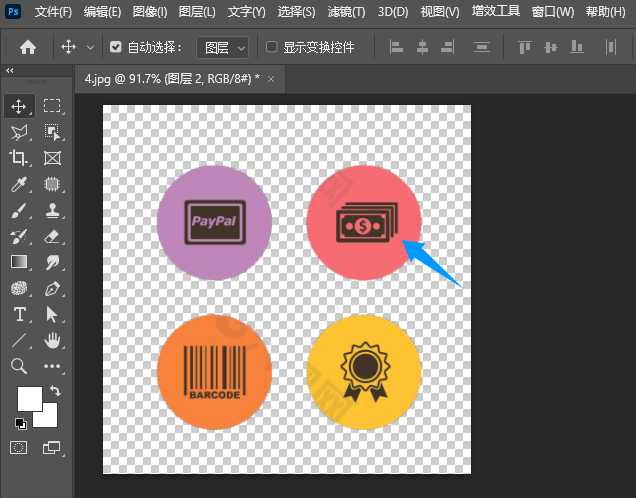
Task: Open the 图层(L) menu
Action: click(x=197, y=12)
